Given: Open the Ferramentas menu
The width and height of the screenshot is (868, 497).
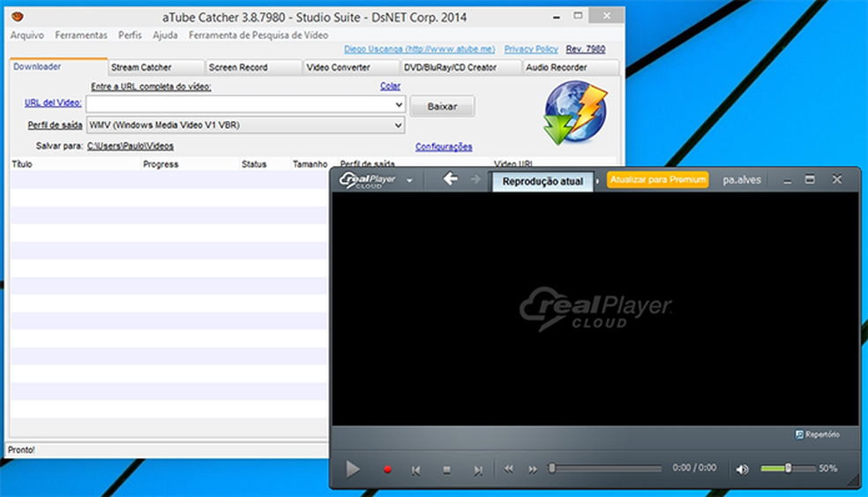Looking at the screenshot, I should (x=81, y=35).
